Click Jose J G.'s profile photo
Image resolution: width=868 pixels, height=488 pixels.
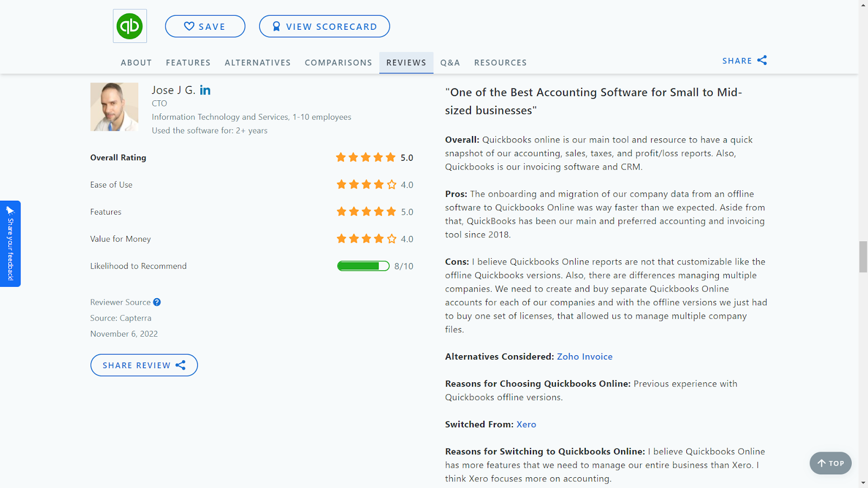[114, 107]
